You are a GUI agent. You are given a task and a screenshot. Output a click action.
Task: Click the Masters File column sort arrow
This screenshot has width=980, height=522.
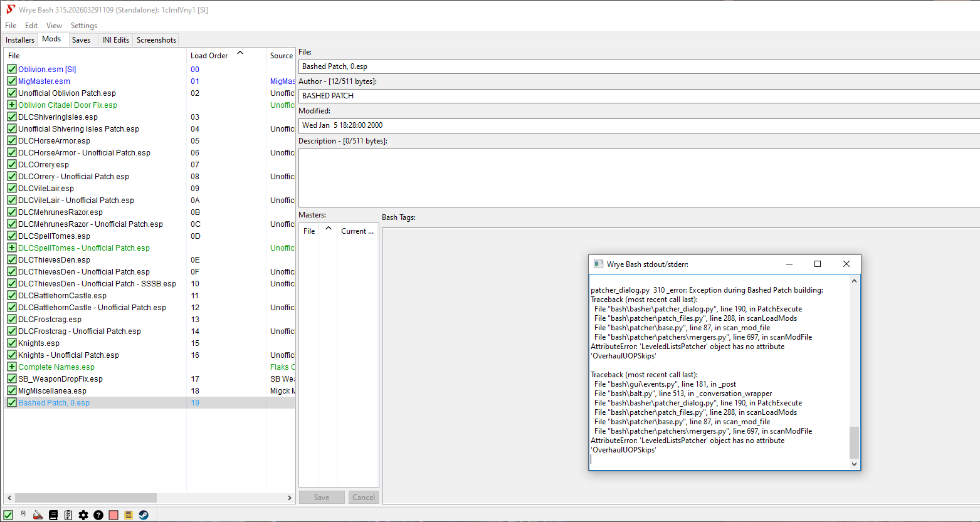point(329,229)
